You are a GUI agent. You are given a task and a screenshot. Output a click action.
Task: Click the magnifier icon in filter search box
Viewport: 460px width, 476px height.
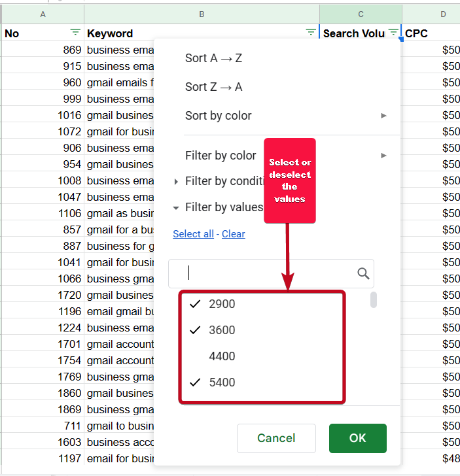click(x=363, y=273)
